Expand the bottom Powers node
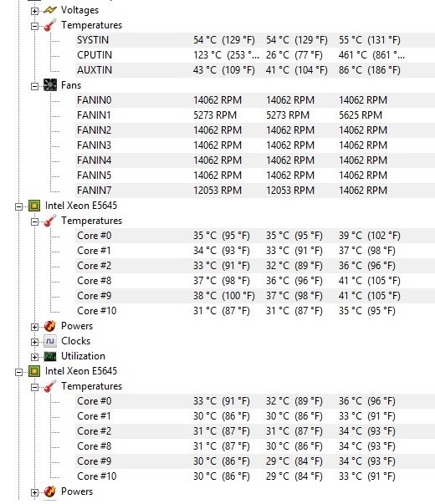Image resolution: width=435 pixels, height=504 pixels. click(34, 492)
